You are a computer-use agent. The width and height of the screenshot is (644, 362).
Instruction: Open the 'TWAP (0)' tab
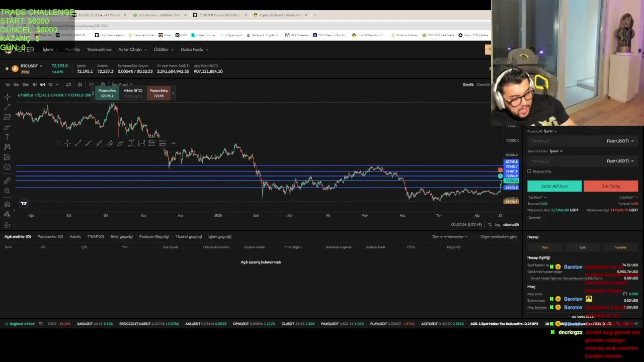[96, 237]
